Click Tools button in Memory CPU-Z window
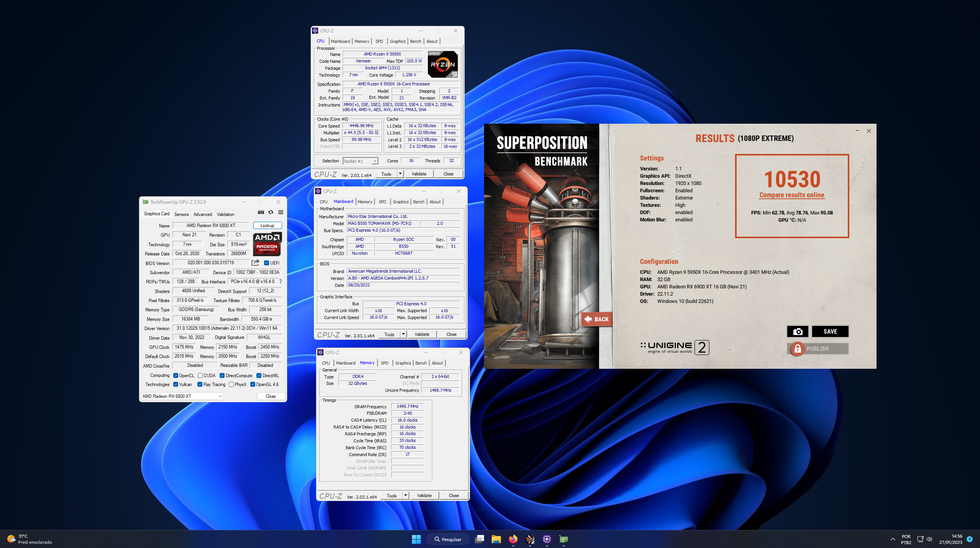Image resolution: width=980 pixels, height=548 pixels. [391, 496]
